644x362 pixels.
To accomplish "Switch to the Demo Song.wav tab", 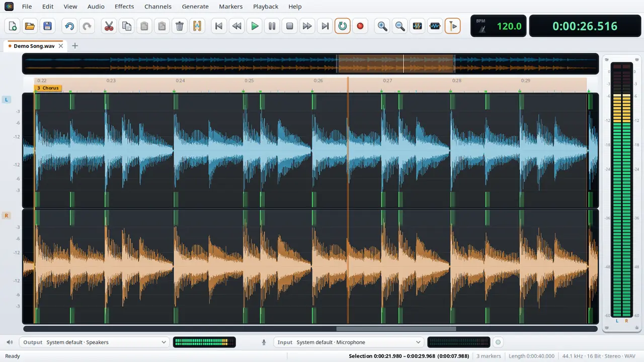I will [34, 46].
